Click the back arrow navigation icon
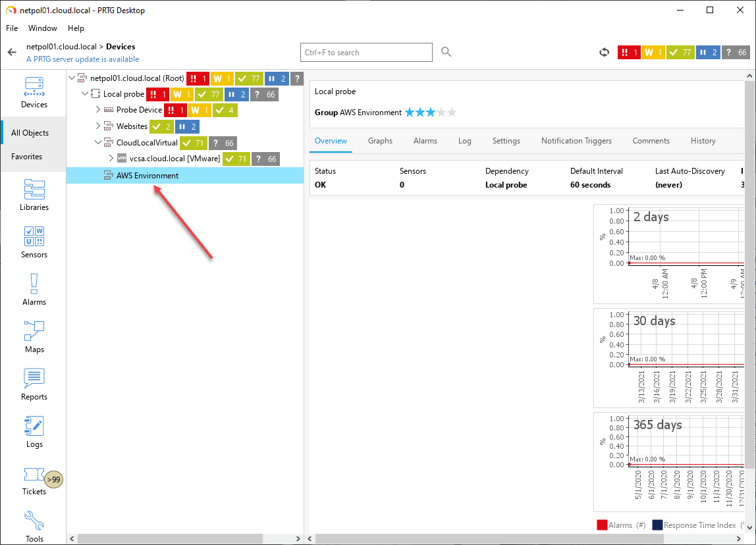756x545 pixels. pos(12,52)
